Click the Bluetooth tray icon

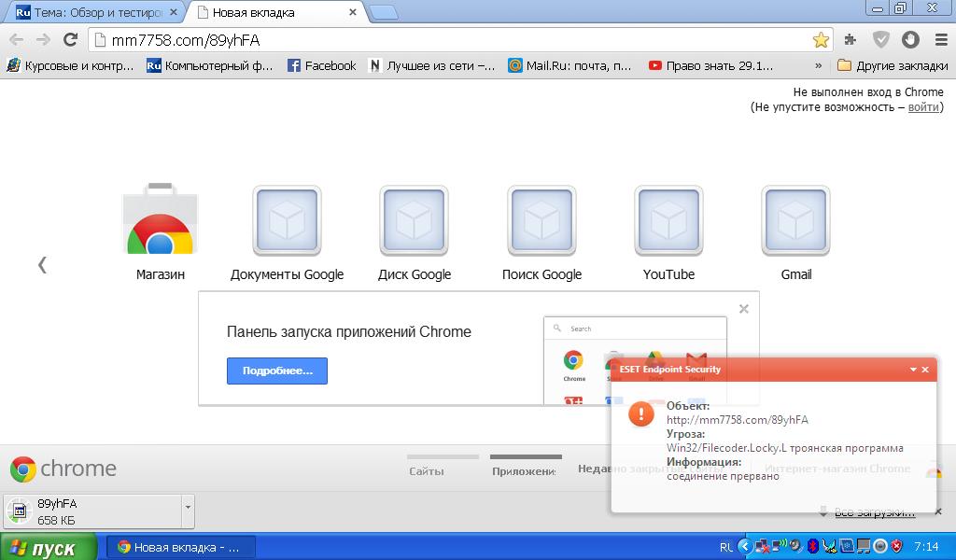tap(813, 546)
